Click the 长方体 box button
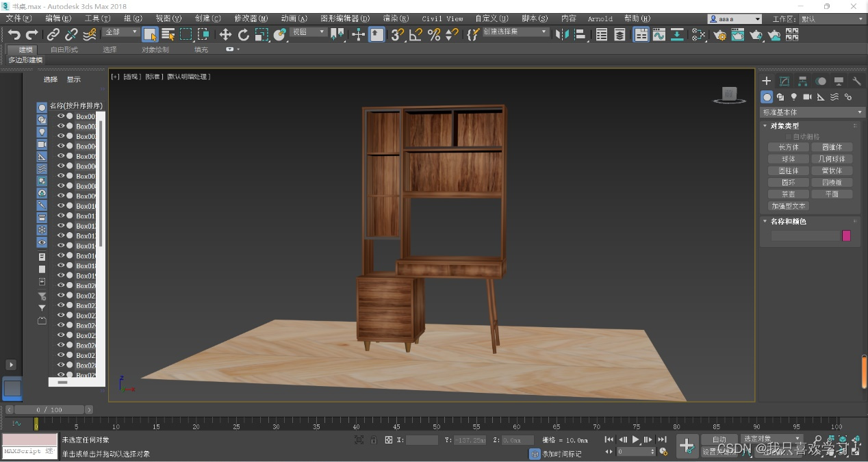 point(788,147)
